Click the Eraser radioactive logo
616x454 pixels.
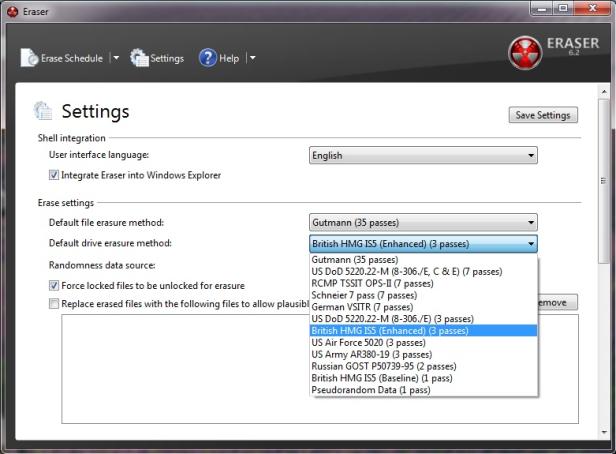coord(525,53)
